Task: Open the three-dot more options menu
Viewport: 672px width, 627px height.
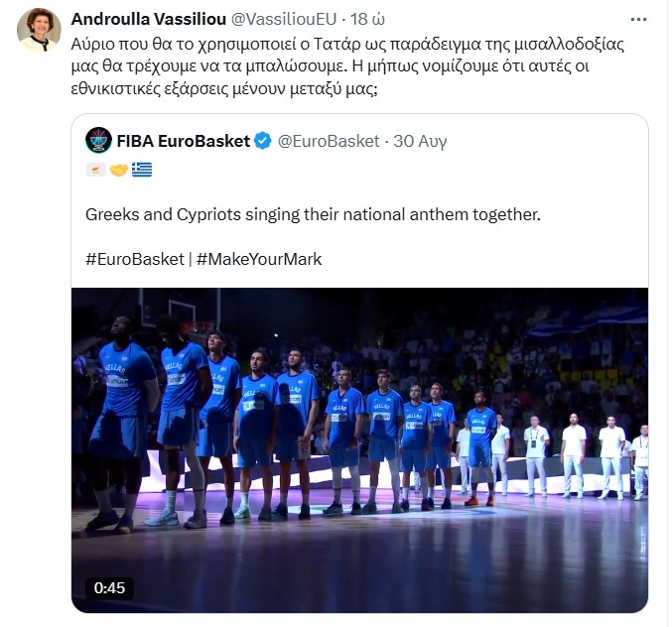Action: point(638,20)
